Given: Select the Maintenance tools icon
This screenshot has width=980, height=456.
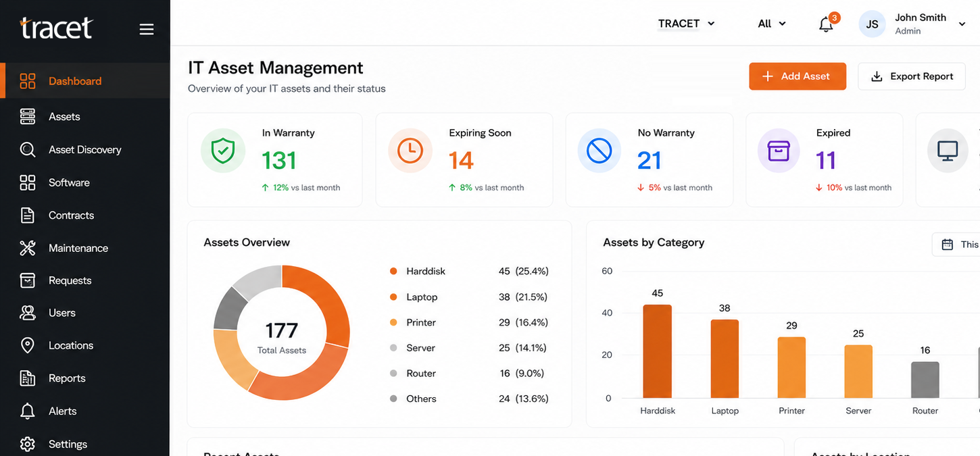Looking at the screenshot, I should click(x=28, y=248).
